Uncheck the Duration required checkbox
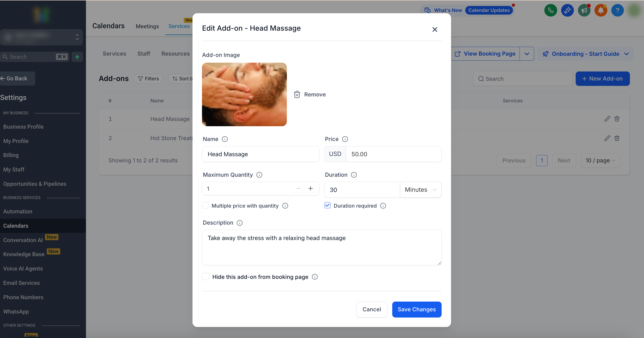 (327, 205)
